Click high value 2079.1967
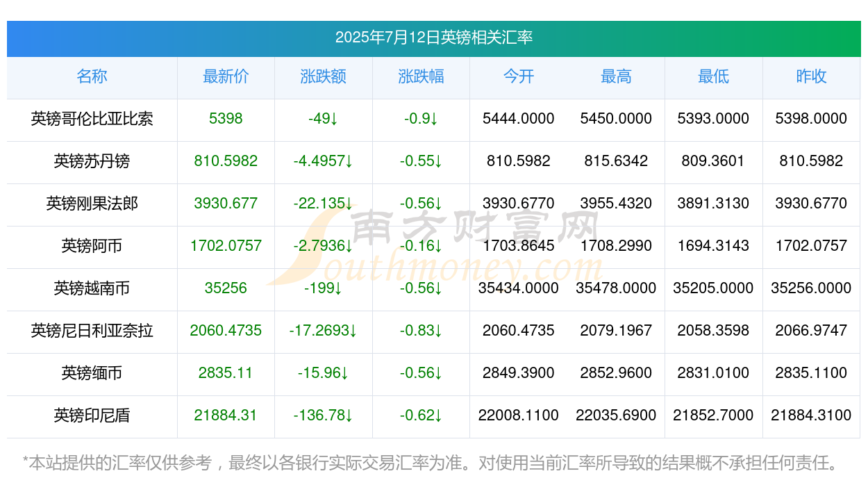Screen dimensions: 868x485 pyautogui.click(x=616, y=331)
